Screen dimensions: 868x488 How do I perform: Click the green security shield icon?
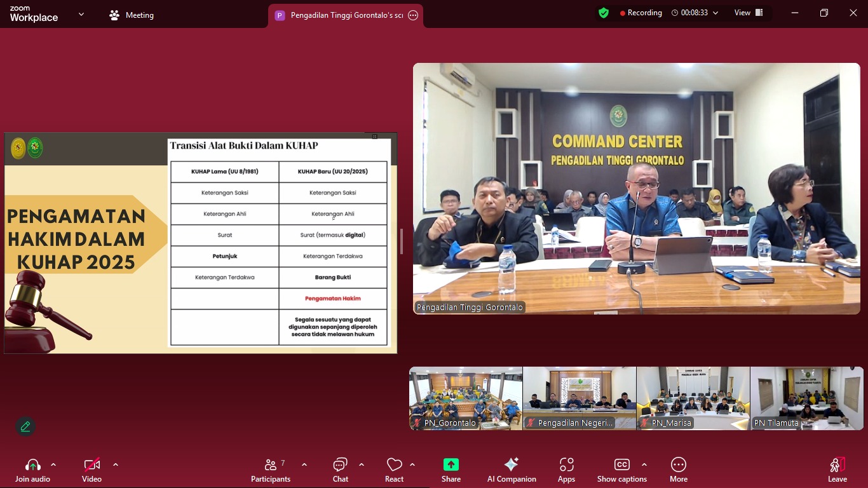tap(603, 12)
